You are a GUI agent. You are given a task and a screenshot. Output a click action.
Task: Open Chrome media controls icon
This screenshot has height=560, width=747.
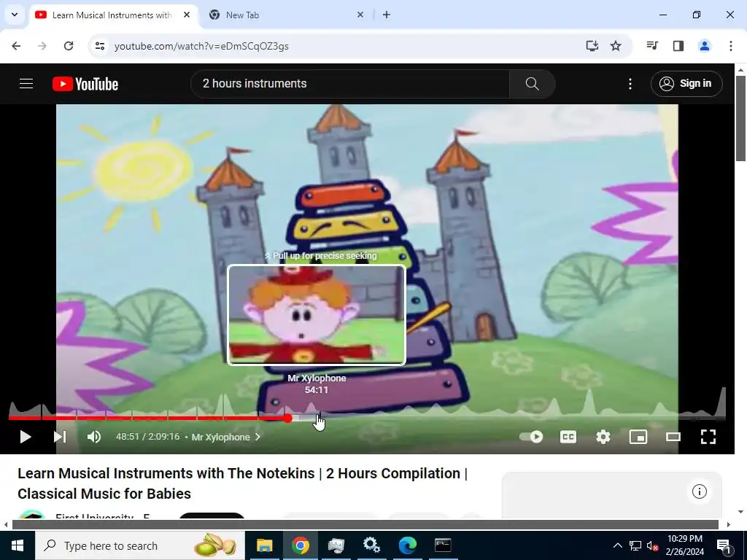652,46
